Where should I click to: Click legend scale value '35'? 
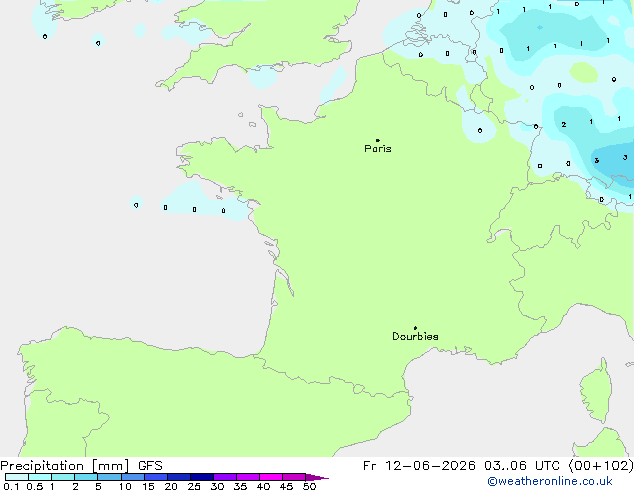coord(240,486)
